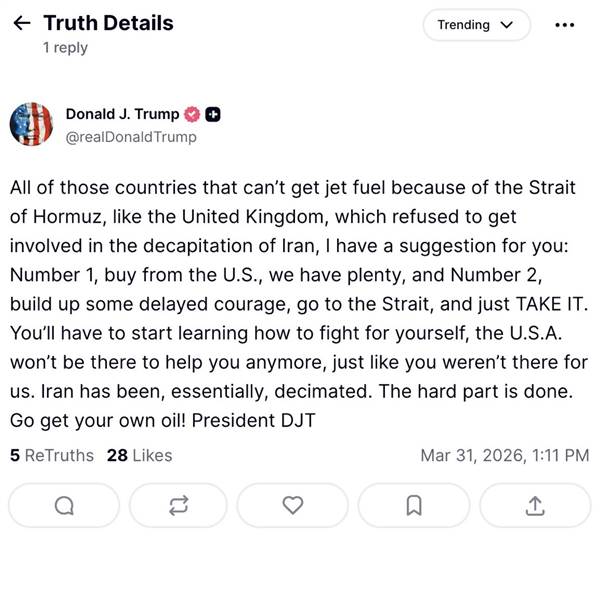Screen dimensions: 600x600
Task: Click the red verified badge
Action: pos(192,114)
